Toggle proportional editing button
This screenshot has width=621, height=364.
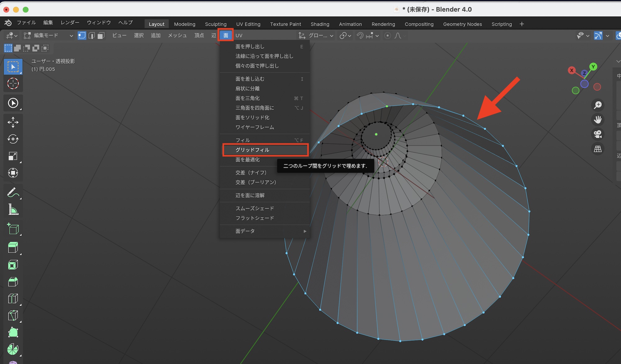(388, 36)
